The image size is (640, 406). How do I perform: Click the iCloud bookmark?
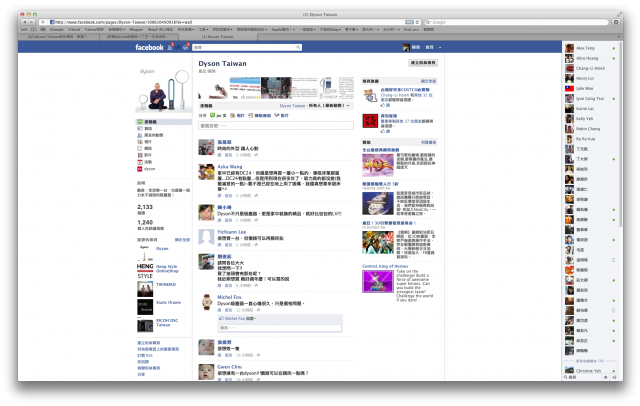74,29
